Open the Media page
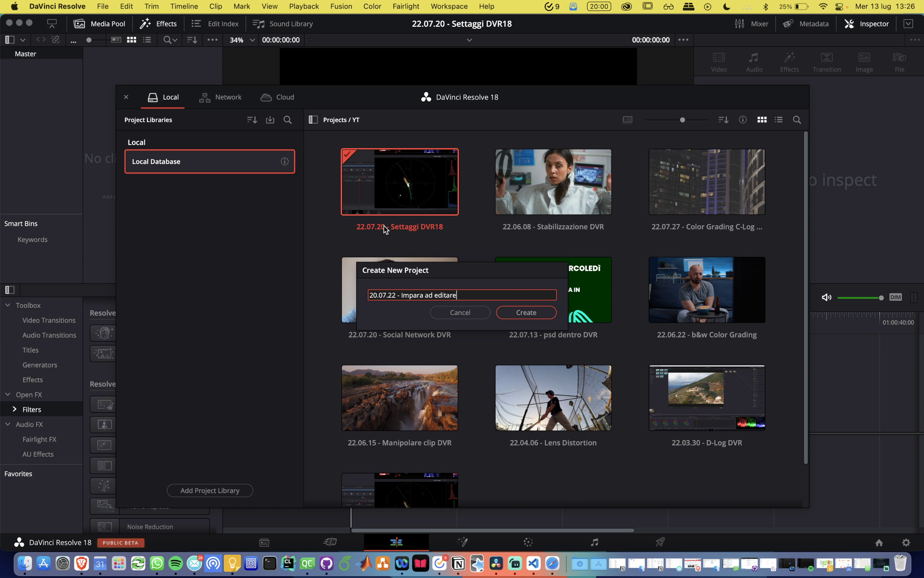924x578 pixels. (264, 542)
